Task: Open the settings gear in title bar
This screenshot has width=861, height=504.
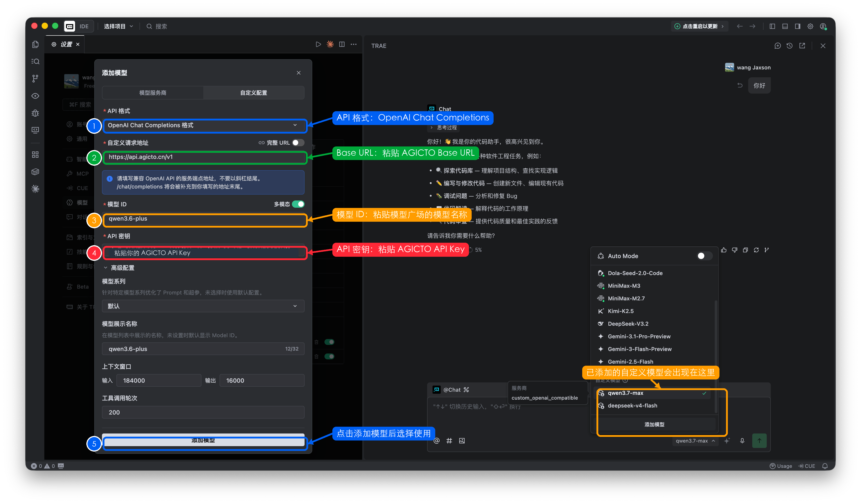Action: coord(810,26)
